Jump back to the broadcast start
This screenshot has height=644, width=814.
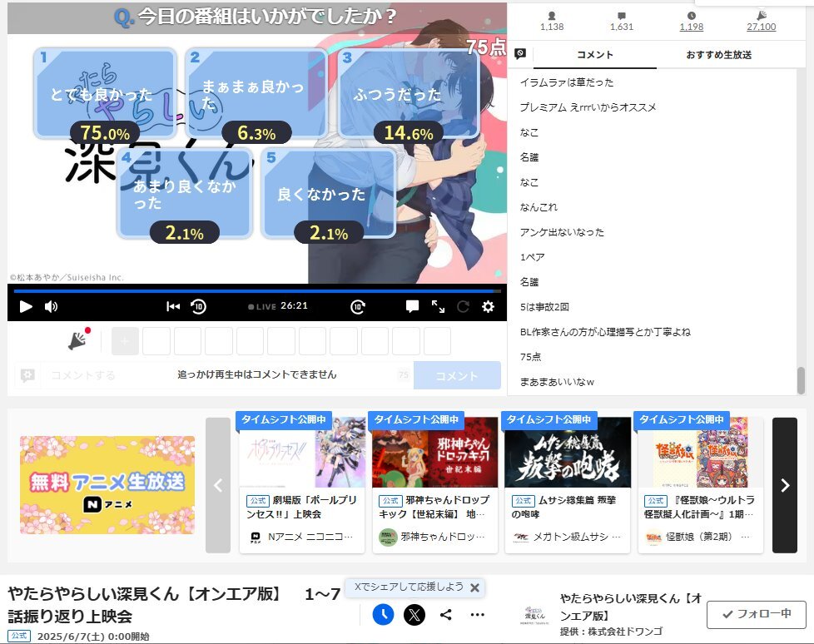(x=173, y=307)
